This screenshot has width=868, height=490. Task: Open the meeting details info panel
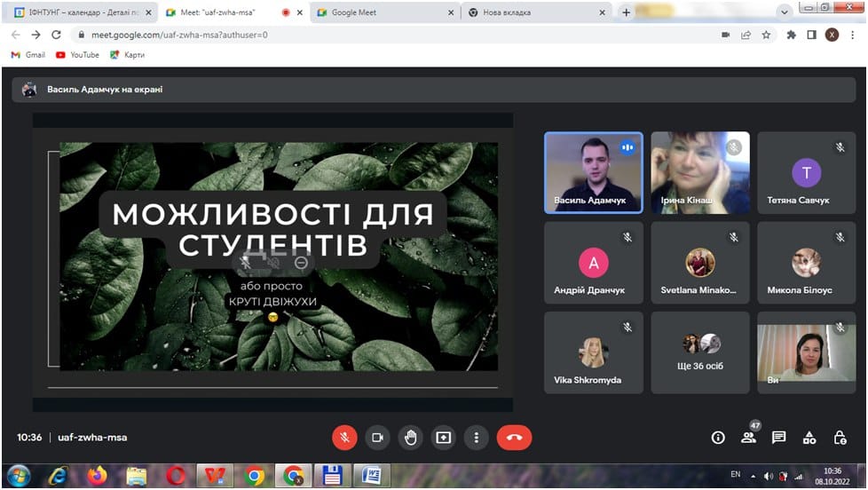pyautogui.click(x=718, y=438)
